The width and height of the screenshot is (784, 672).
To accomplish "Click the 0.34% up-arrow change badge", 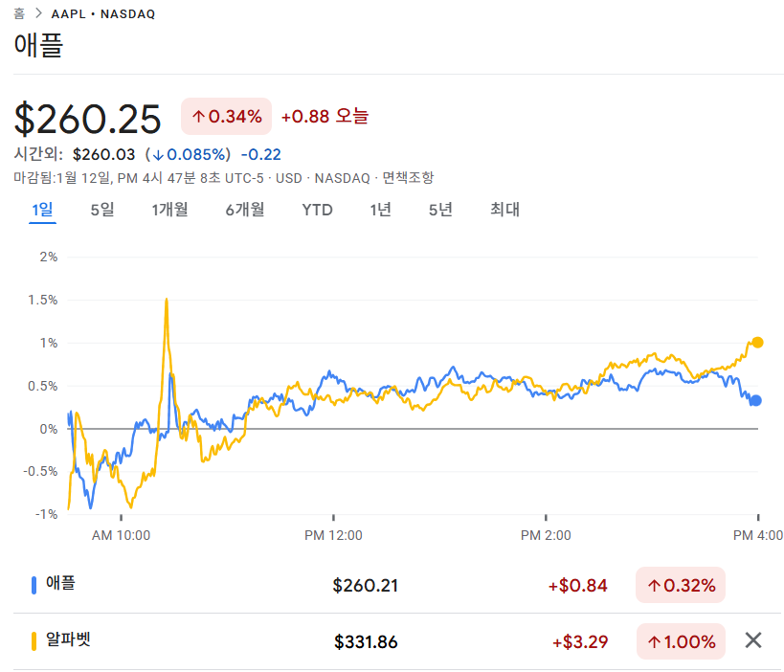I will [x=227, y=117].
